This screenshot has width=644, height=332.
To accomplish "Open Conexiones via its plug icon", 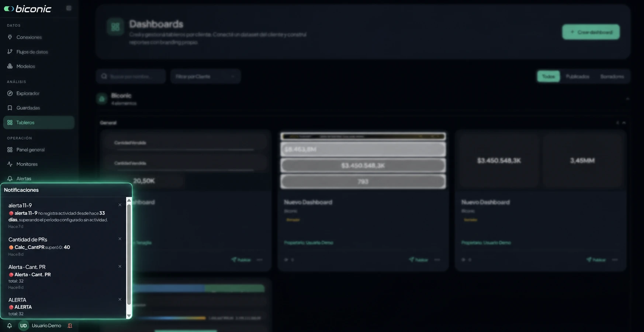I will click(x=10, y=37).
